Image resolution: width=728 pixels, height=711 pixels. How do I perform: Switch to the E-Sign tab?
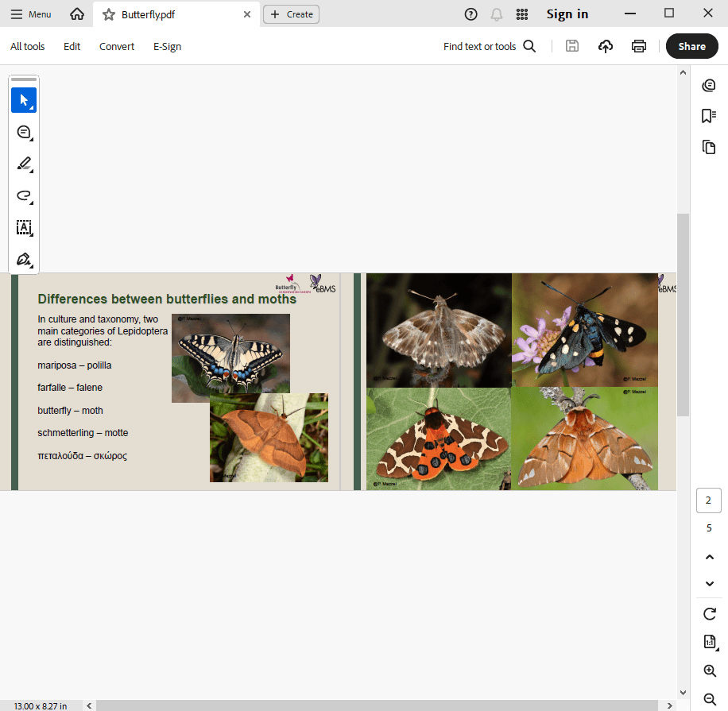pyautogui.click(x=167, y=46)
